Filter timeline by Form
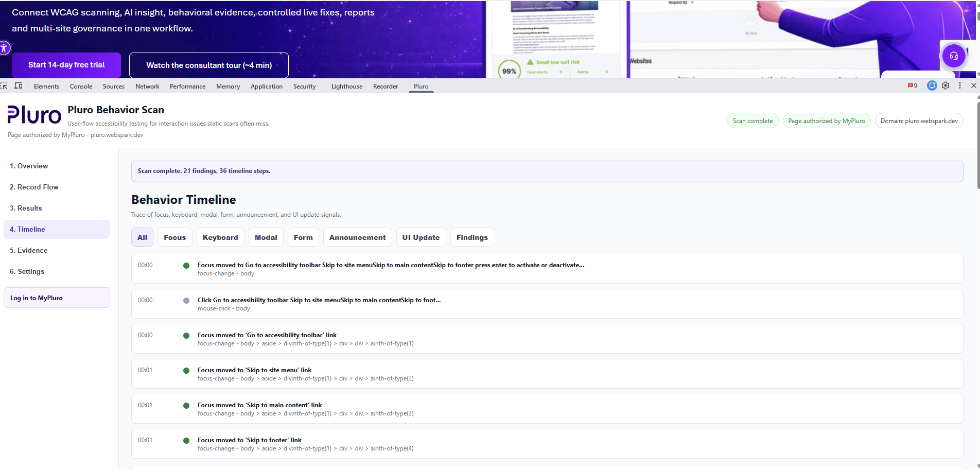 [x=303, y=237]
